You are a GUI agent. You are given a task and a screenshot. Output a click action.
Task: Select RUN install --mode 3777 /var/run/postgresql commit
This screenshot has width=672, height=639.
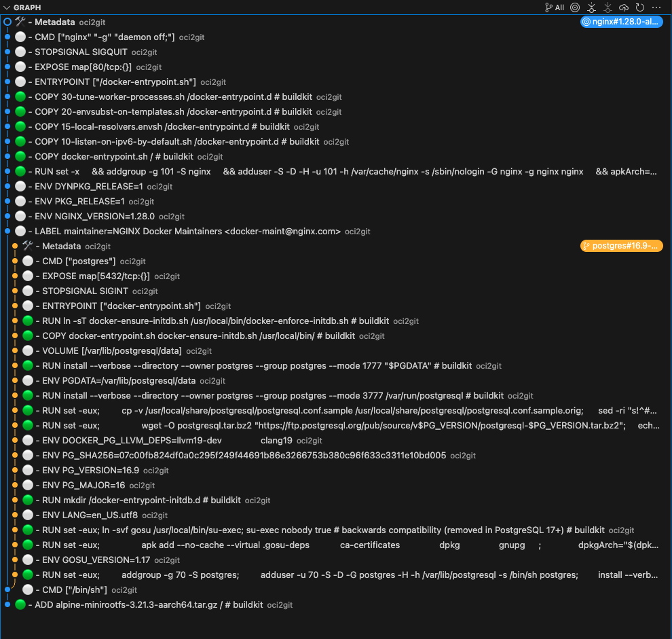[x=336, y=395]
